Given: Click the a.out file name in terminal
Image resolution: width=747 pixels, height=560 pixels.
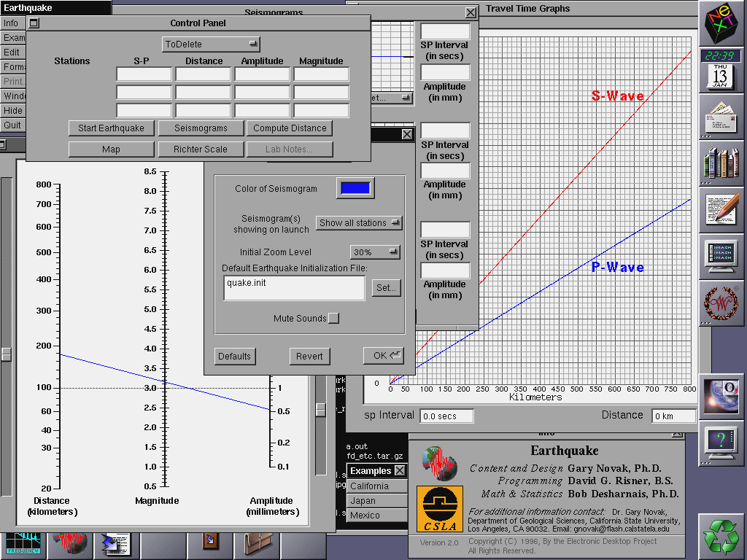Looking at the screenshot, I should (357, 447).
